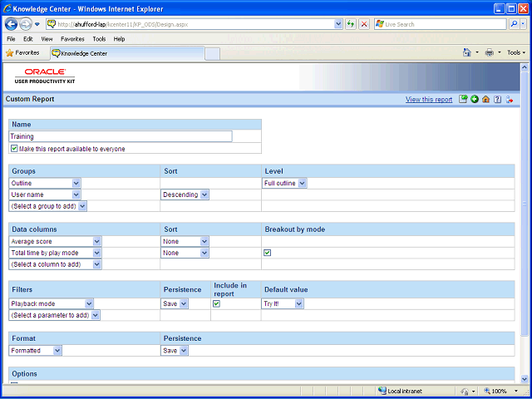Screen dimensions: 532x399
Task: Open the Format Persistence Save dropdown
Action: click(x=175, y=351)
